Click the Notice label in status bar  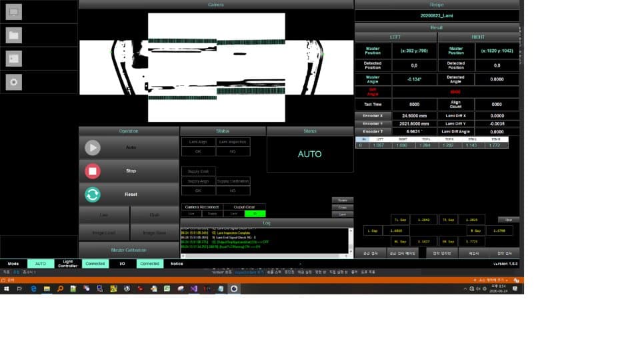pyautogui.click(x=177, y=264)
